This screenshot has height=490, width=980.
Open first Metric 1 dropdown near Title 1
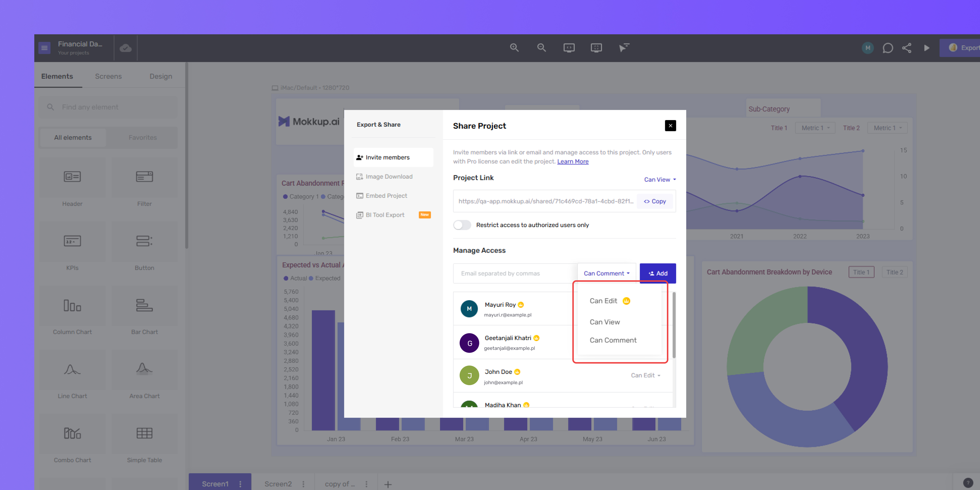(x=815, y=128)
